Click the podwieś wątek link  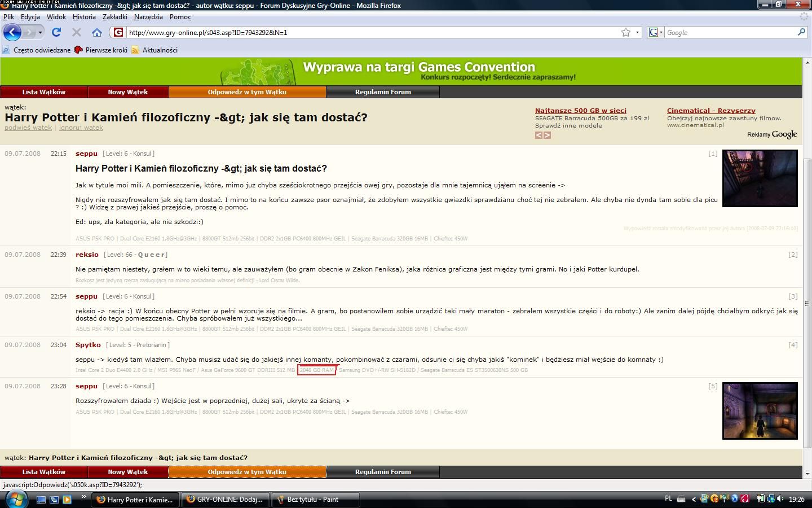click(x=28, y=128)
